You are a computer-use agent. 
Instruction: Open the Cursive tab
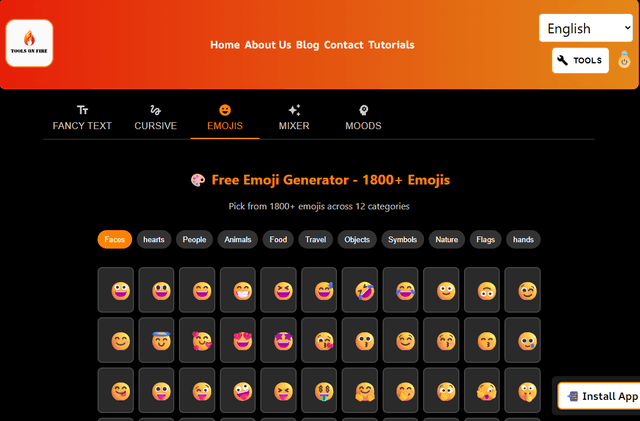pyautogui.click(x=155, y=117)
